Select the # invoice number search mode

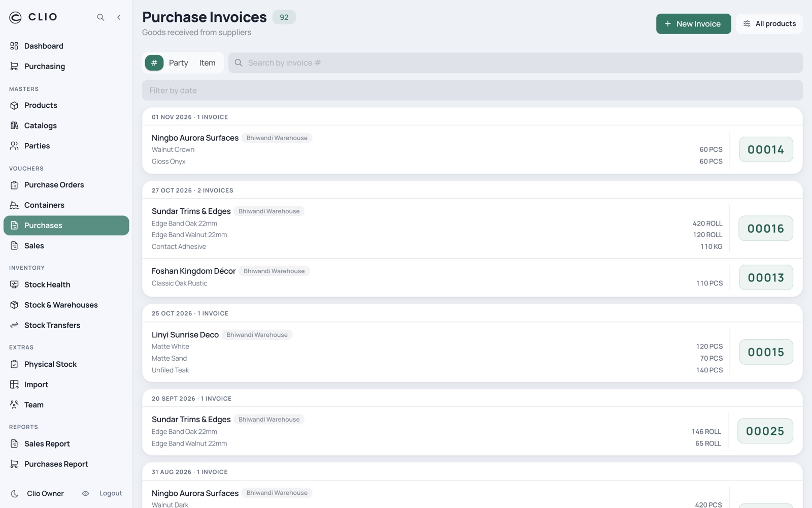[x=154, y=63]
